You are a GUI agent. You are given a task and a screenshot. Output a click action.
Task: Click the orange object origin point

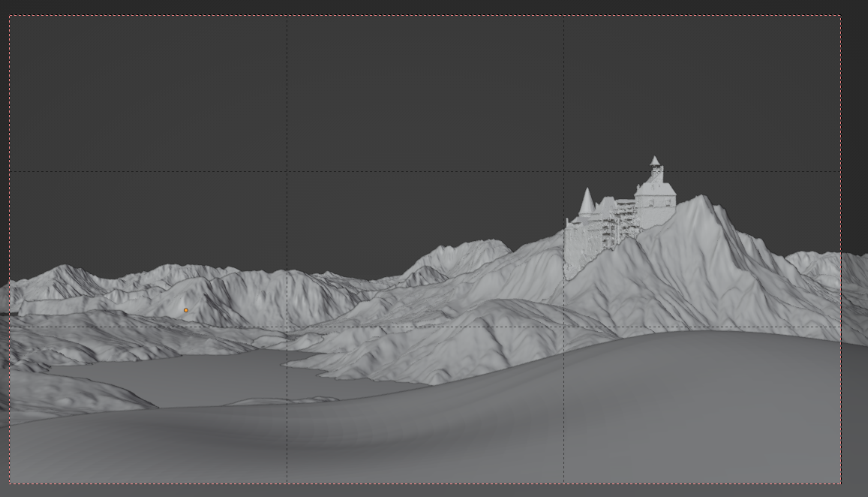(x=185, y=310)
